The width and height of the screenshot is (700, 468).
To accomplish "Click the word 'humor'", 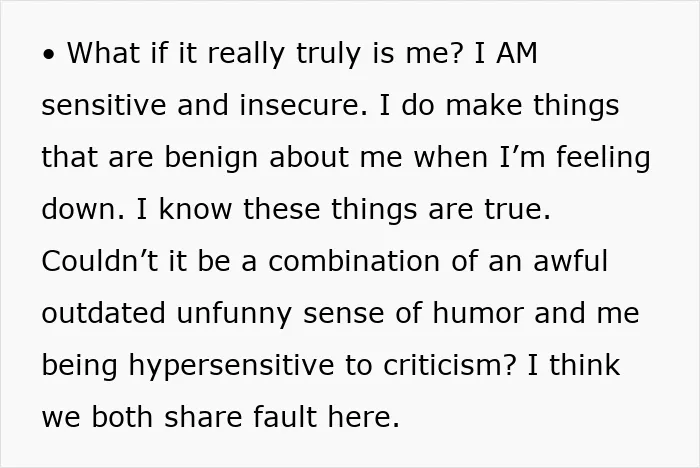I will 478,313.
